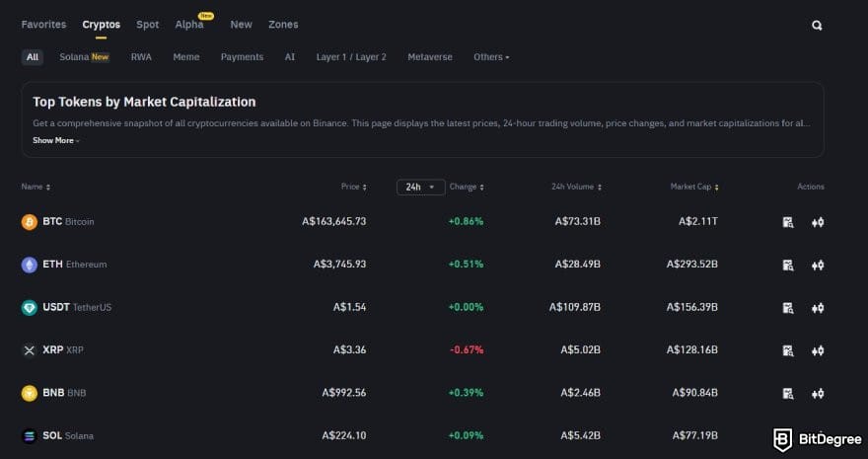Open the Zones tab
The image size is (868, 459).
click(283, 25)
